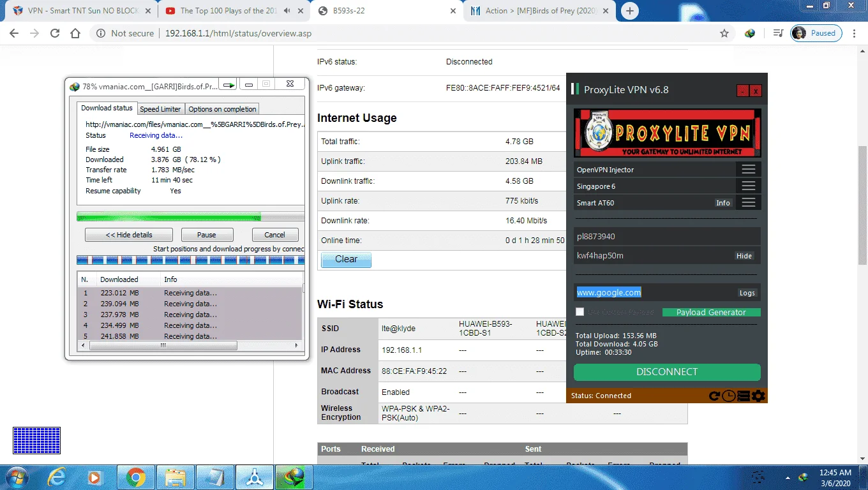Hide the password in ProxyLite VPN
This screenshot has width=868, height=490.
tap(744, 256)
